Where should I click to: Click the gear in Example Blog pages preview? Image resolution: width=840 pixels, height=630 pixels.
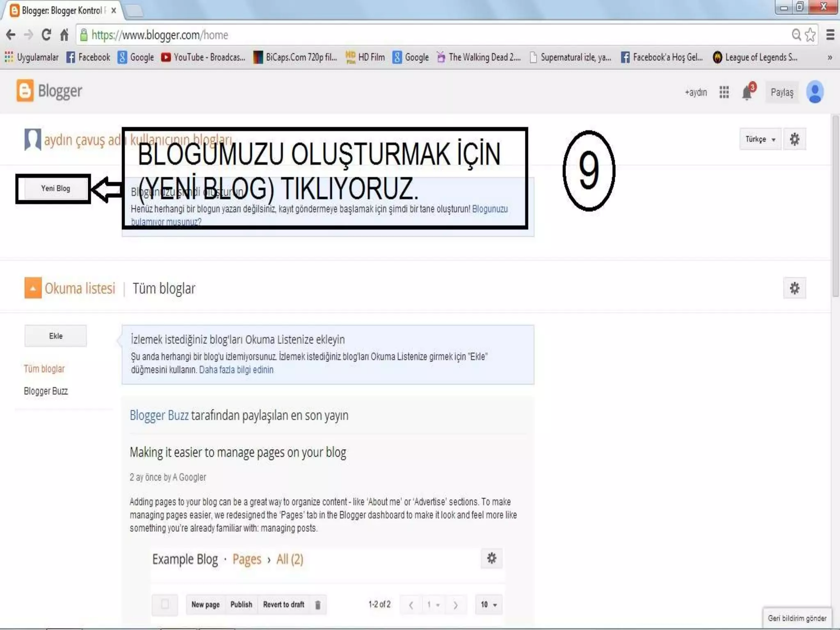tap(491, 558)
